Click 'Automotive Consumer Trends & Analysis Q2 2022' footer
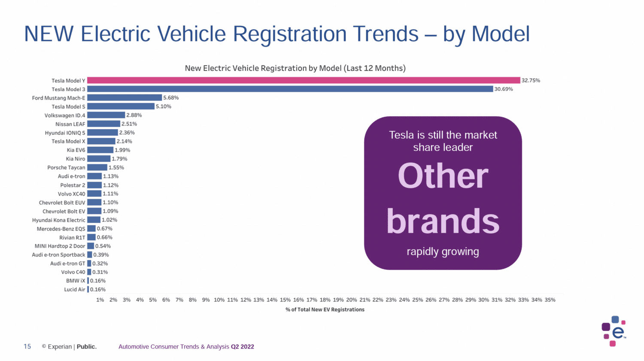644x361 pixels. 186,346
